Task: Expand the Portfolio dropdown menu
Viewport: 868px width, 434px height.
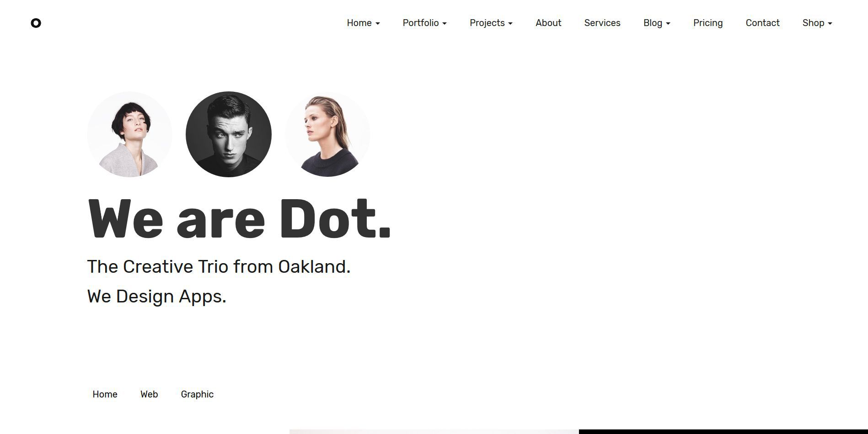Action: pos(424,23)
